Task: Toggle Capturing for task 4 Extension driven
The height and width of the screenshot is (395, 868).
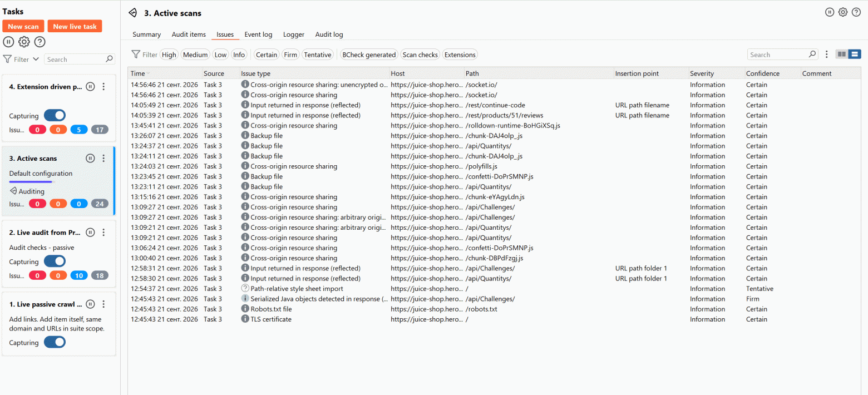Action: coord(55,116)
